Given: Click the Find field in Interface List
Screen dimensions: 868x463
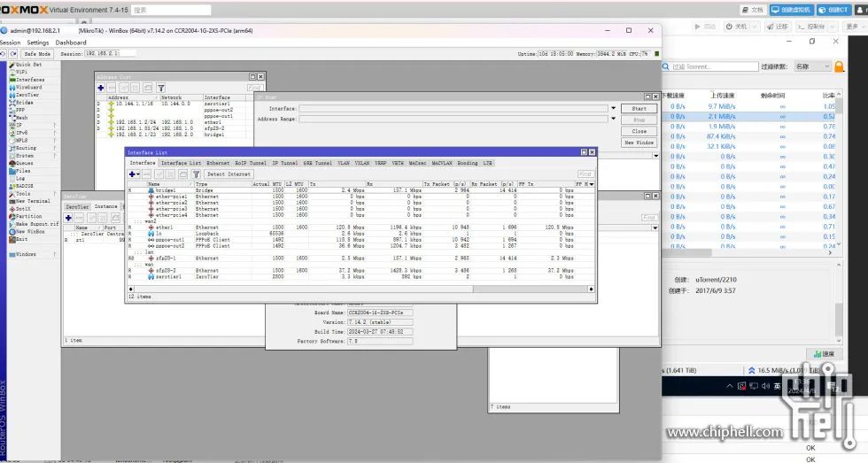Looking at the screenshot, I should (585, 174).
